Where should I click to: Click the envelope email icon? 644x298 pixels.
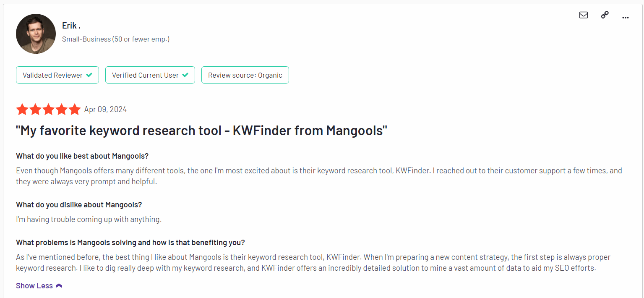(583, 15)
